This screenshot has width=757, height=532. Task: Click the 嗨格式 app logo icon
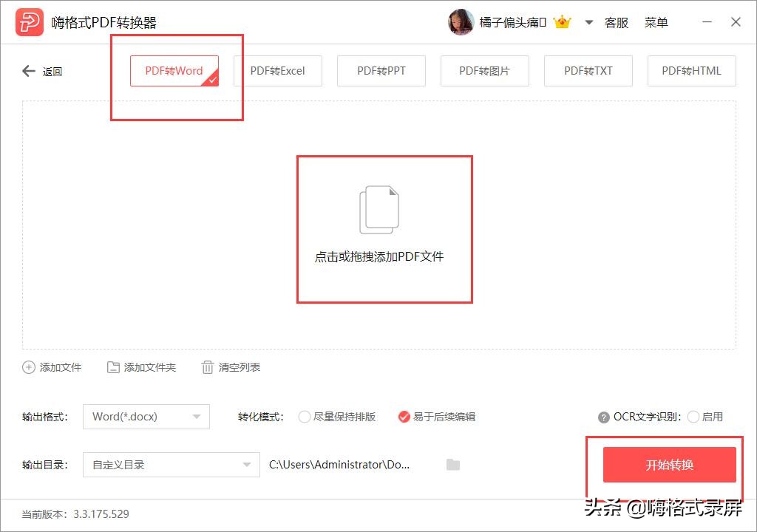(x=28, y=22)
